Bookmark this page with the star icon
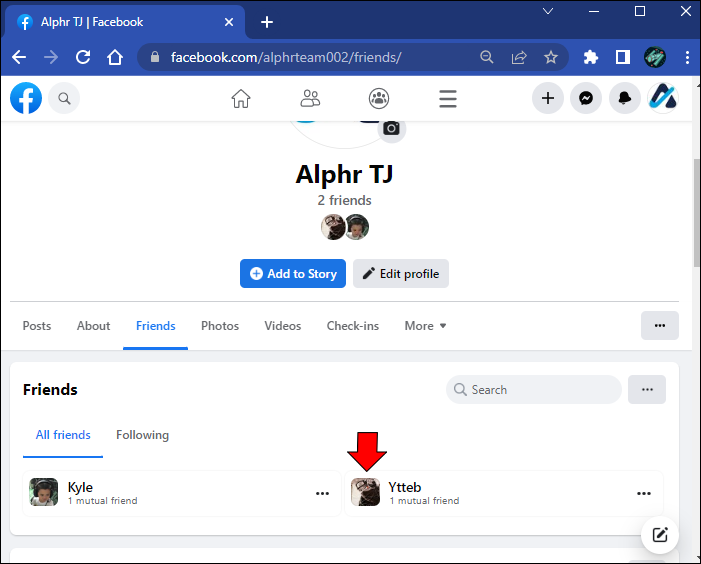The image size is (701, 564). [x=551, y=57]
